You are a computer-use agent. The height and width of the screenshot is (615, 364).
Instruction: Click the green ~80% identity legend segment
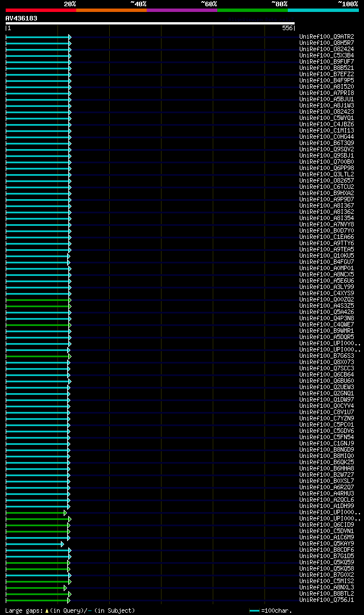(x=253, y=10)
